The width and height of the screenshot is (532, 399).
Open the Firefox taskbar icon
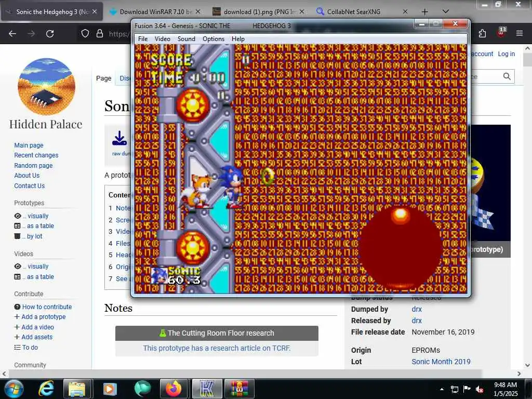[174, 389]
